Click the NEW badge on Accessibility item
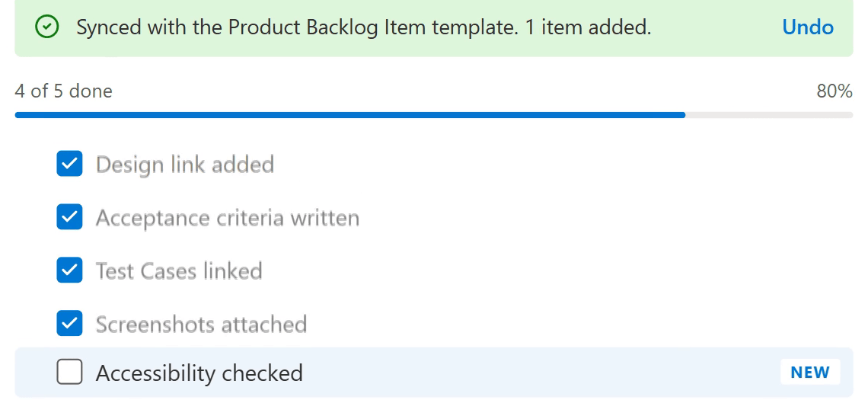 pyautogui.click(x=810, y=372)
